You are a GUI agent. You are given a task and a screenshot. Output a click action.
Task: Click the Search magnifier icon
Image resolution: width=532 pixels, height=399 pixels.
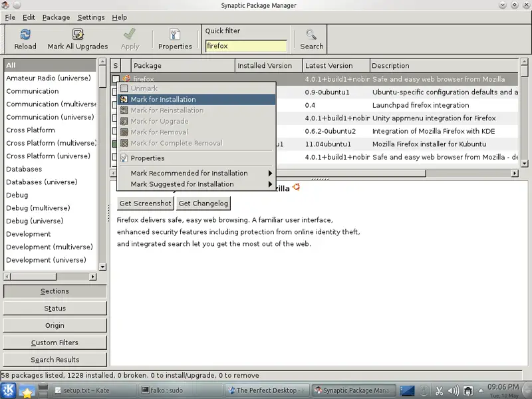point(311,35)
